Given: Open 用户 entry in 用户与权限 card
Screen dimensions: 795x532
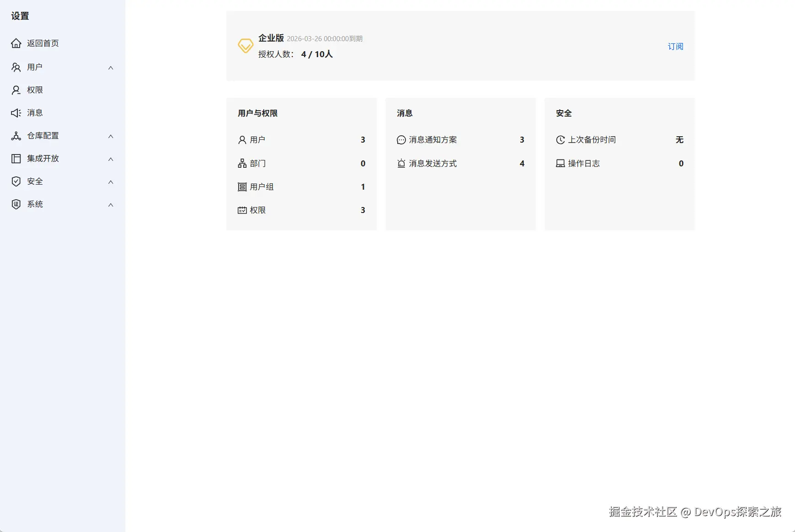Looking at the screenshot, I should (x=301, y=140).
